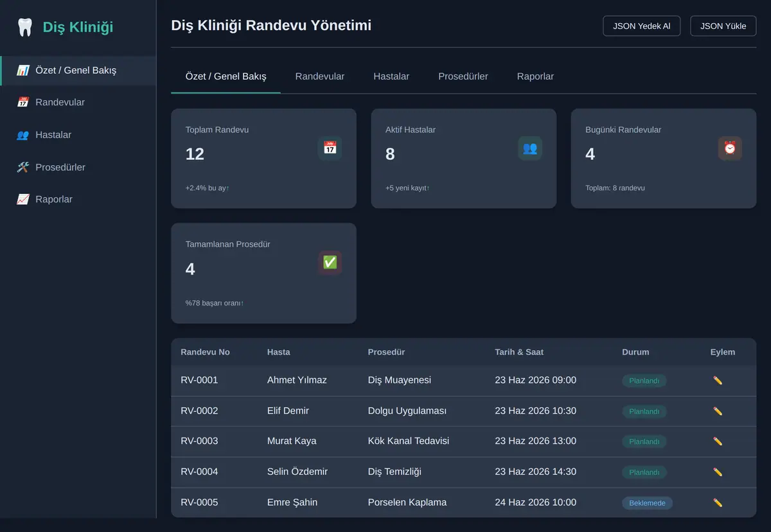Go to Prosedürler in the sidebar
Viewport: 771px width, 532px height.
(78, 167)
